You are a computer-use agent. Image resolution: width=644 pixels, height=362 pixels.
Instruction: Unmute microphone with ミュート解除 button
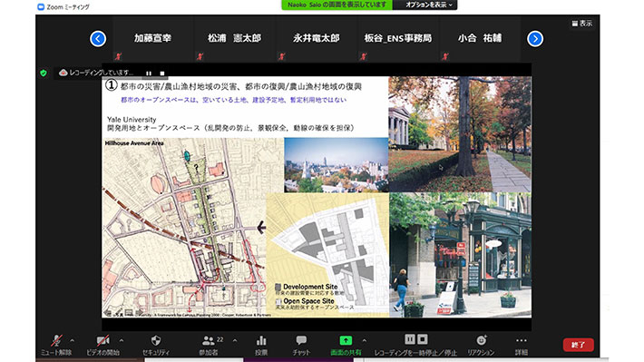click(56, 345)
